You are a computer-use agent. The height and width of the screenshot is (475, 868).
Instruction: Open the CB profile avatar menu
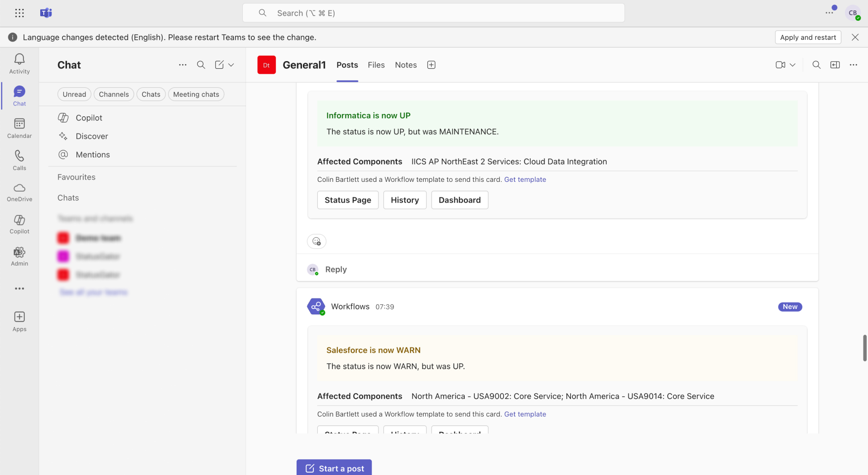(853, 13)
